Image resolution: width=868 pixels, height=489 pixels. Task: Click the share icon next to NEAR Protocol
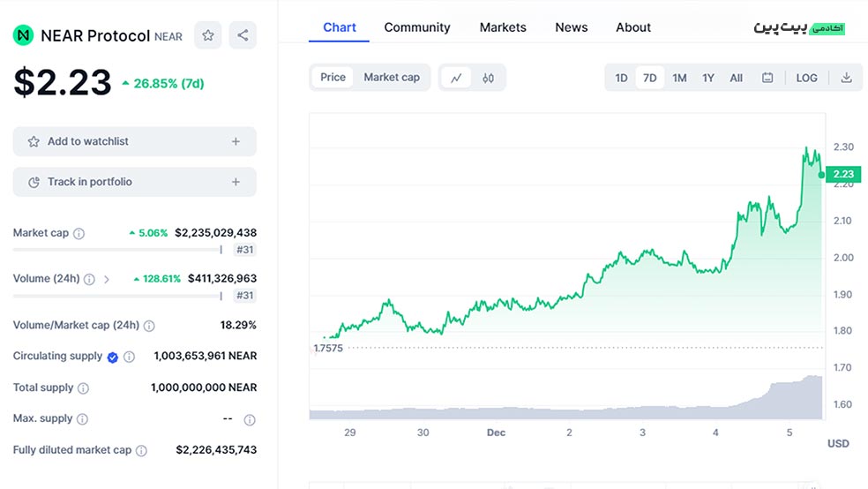pos(243,35)
